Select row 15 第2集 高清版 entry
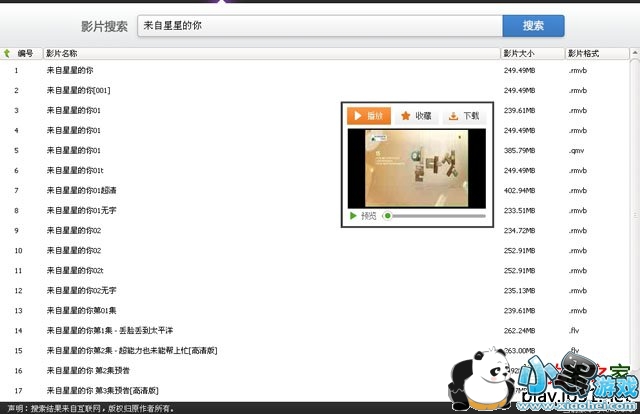 314,350
